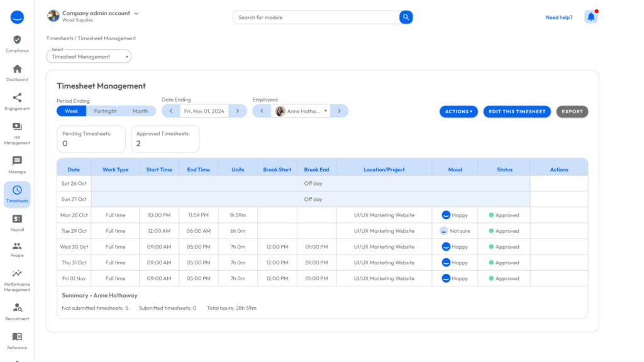Image resolution: width=644 pixels, height=362 pixels.
Task: Open the Actions dropdown button
Action: pyautogui.click(x=458, y=111)
